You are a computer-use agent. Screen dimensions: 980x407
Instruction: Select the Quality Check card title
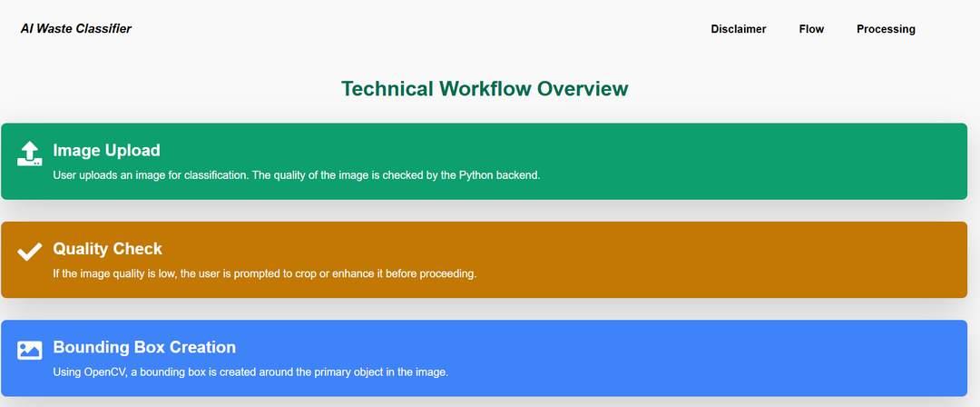[107, 249]
